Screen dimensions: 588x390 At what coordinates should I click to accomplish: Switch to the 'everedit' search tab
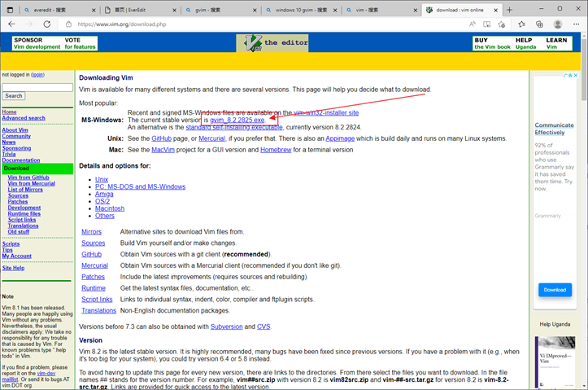(59, 10)
